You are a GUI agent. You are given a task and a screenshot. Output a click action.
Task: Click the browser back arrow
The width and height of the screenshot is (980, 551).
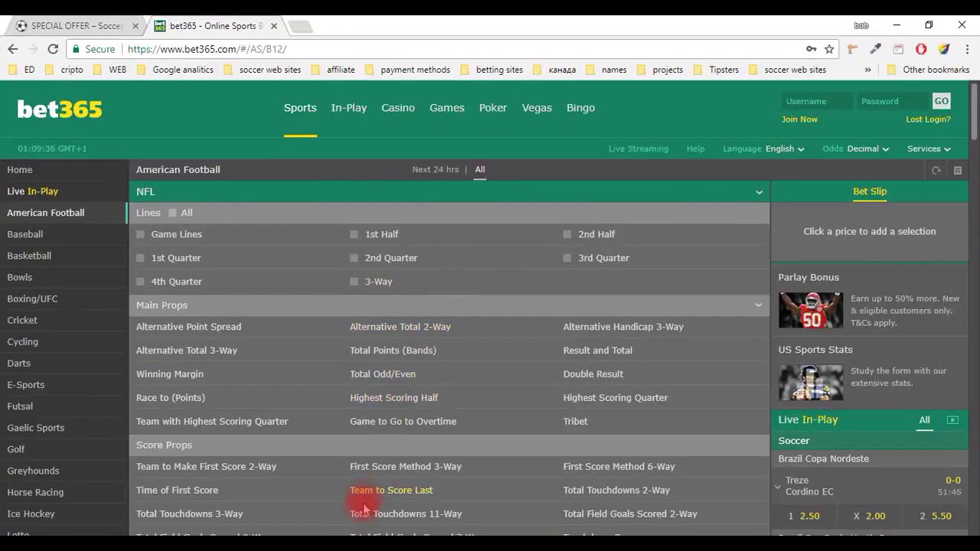12,49
